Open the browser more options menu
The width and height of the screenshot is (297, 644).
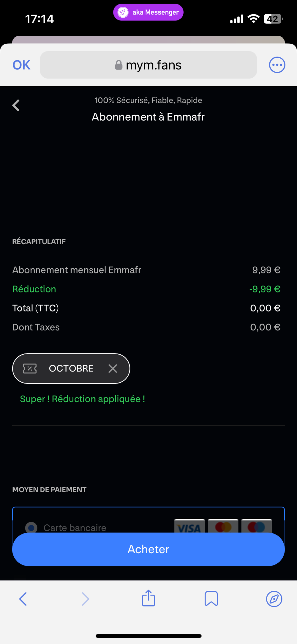coord(277,65)
